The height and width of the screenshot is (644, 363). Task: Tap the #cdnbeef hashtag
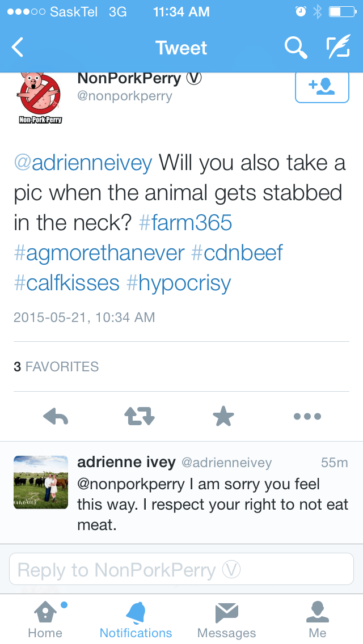(x=237, y=252)
